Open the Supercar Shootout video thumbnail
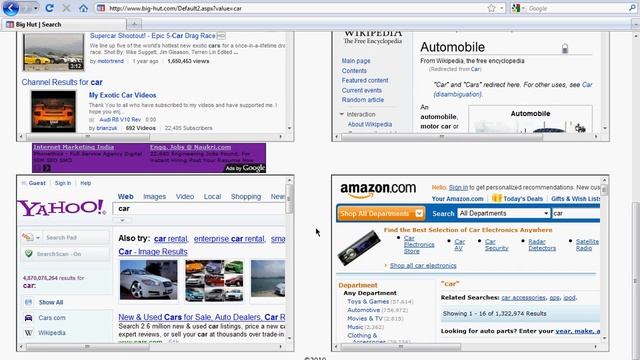Viewport: 640px width, 360px height. click(53, 52)
